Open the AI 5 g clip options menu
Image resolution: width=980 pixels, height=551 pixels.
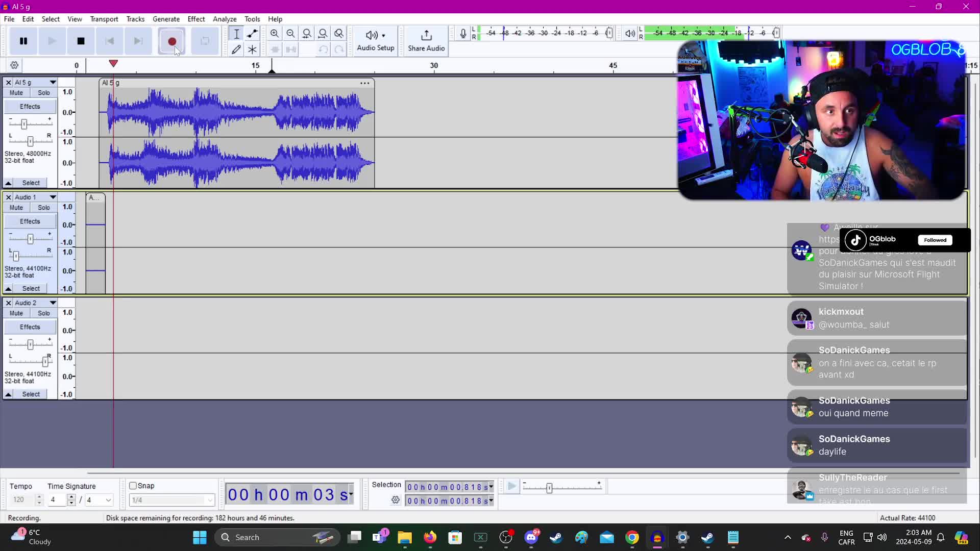point(365,83)
